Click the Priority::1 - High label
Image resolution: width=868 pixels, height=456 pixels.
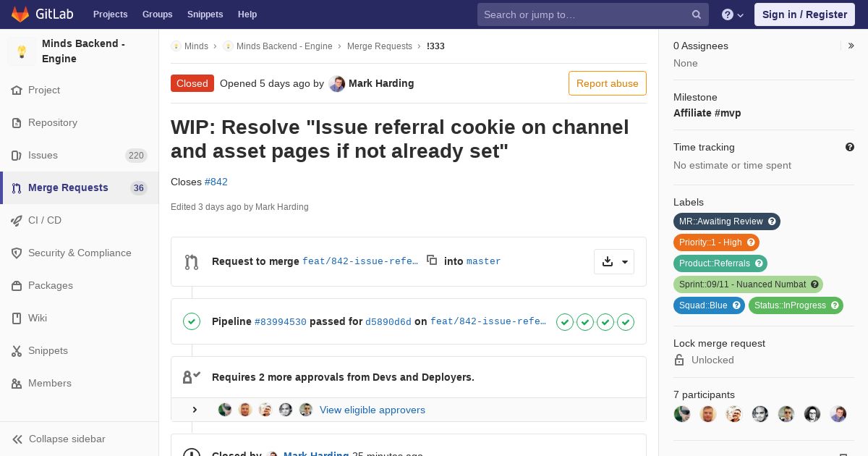click(716, 242)
